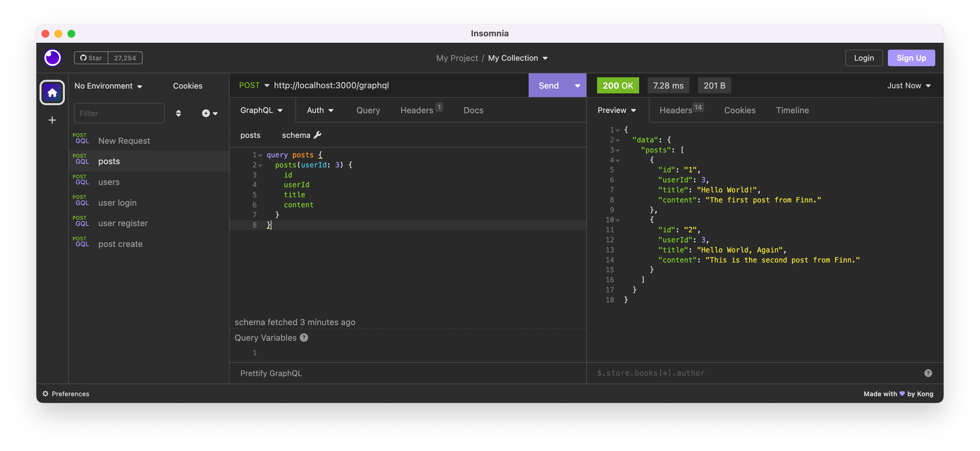The image size is (980, 451).
Task: Click the schema wrench icon
Action: [x=318, y=135]
